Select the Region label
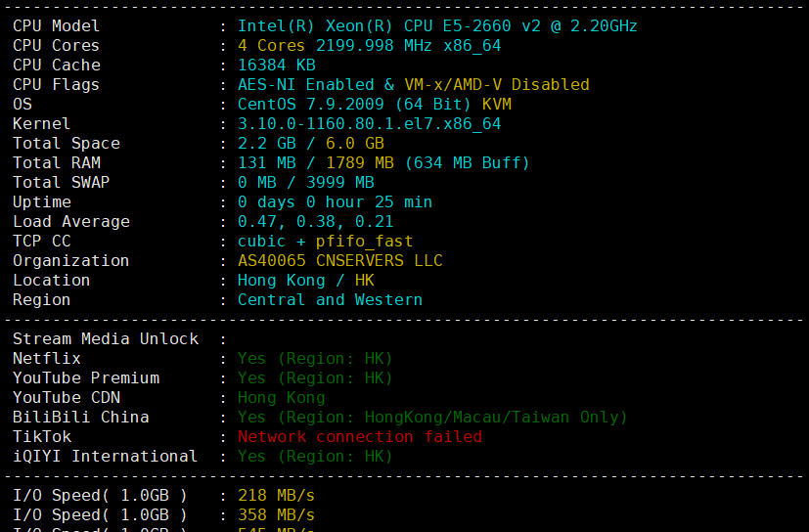 pyautogui.click(x=41, y=300)
